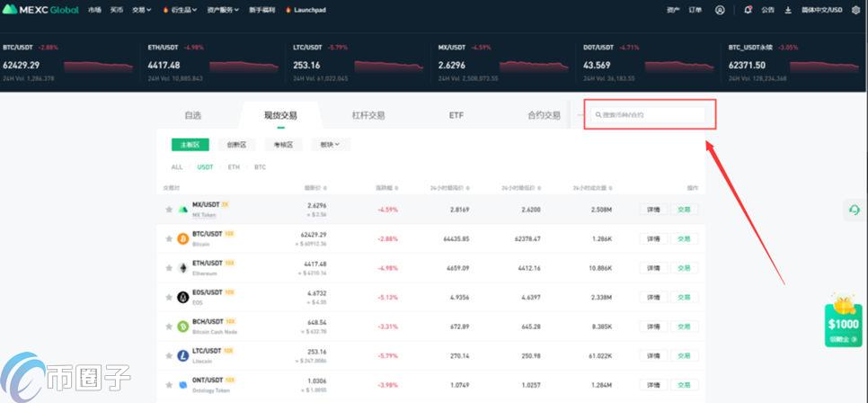Favorite the LTC/USDT pair star

coord(169,356)
